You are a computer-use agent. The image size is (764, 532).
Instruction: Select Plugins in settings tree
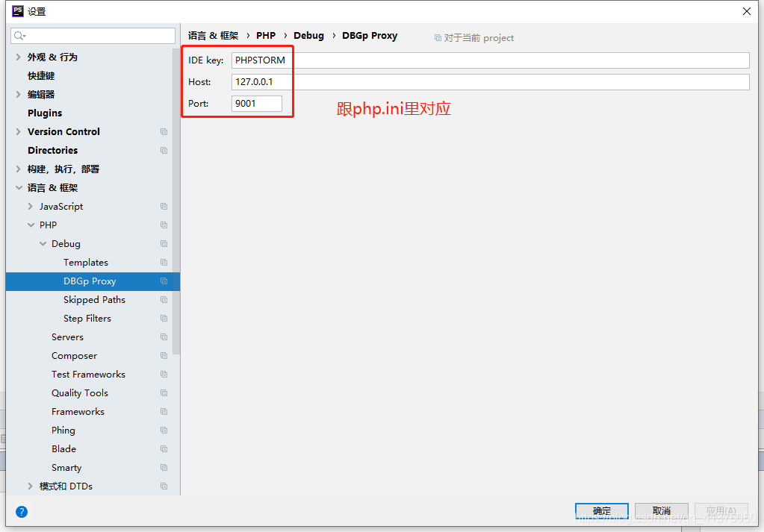45,113
